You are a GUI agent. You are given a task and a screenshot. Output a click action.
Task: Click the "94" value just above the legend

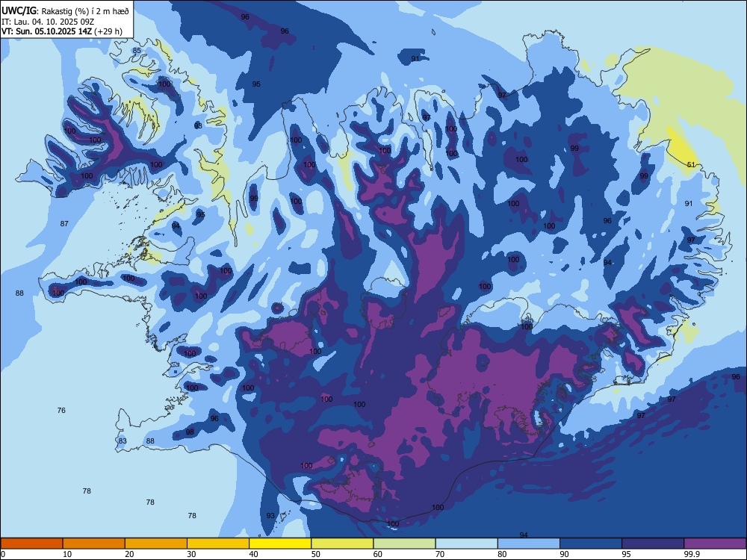coord(524,535)
